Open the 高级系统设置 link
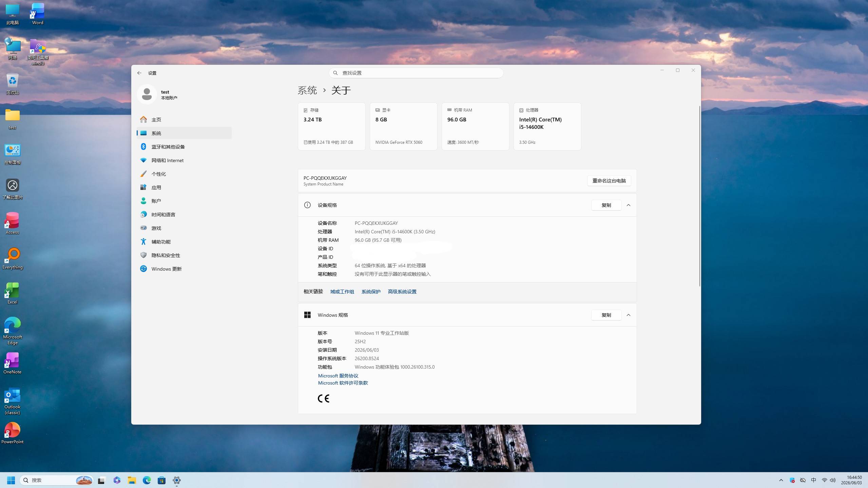Viewport: 868px width, 488px height. pos(402,292)
